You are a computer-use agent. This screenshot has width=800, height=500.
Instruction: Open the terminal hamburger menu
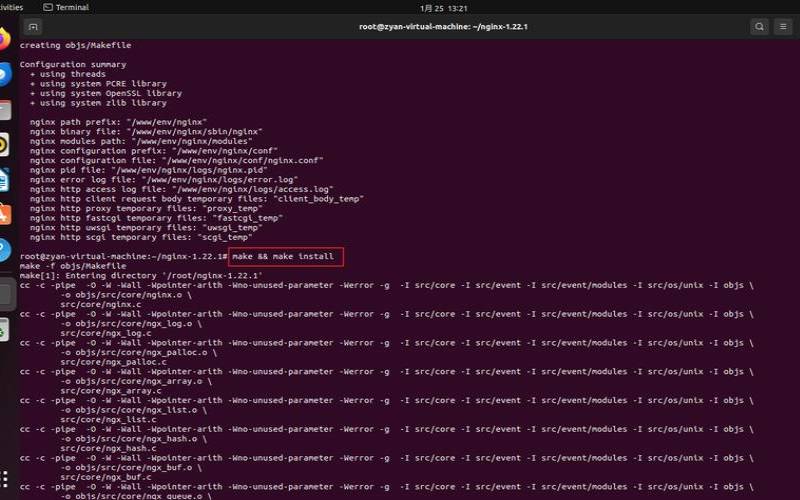tap(785, 27)
